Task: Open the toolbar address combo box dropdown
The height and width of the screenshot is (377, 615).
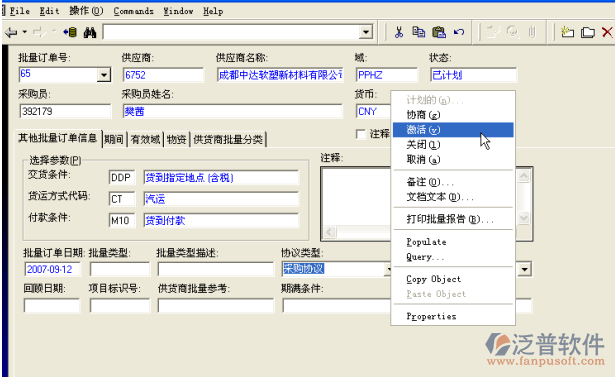Action: (x=366, y=32)
